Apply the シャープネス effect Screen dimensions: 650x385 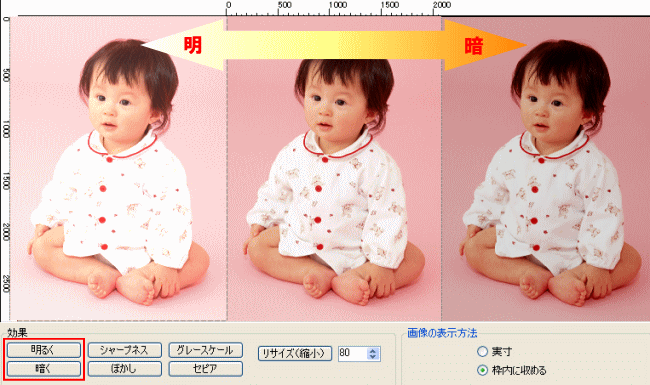pos(124,350)
